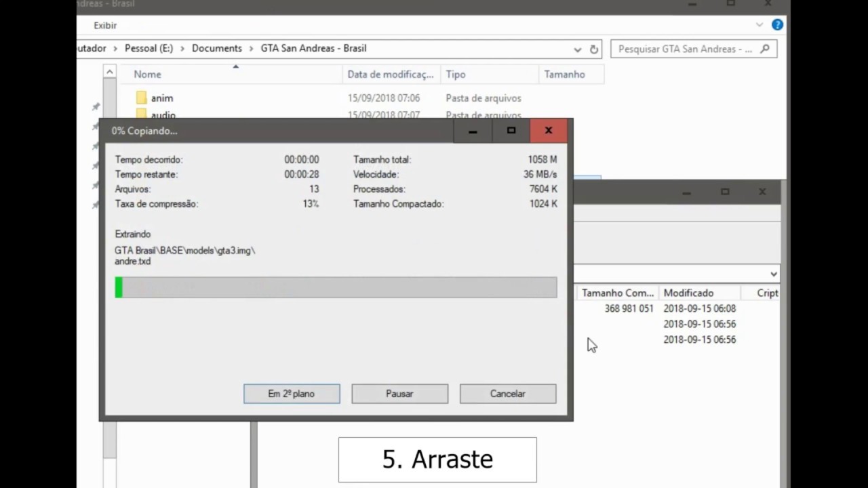Sort files by Nome column
Screen dimensions: 868x488
coord(147,75)
